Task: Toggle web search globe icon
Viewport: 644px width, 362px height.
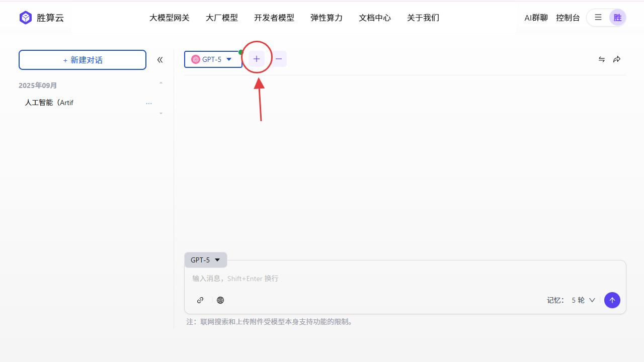Action: click(x=220, y=300)
